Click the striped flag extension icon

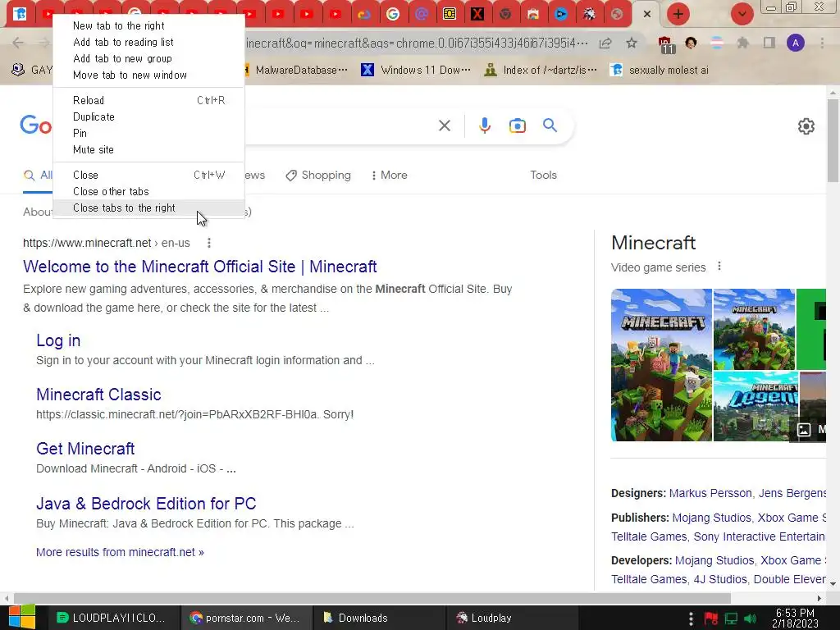coord(716,43)
